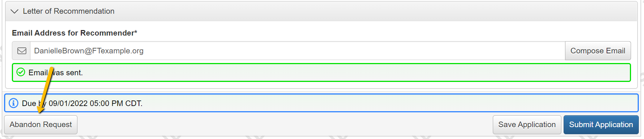Viewport: 644px width, 139px height.
Task: Click the 'Due by 09/01/2022' deadline text
Action: (54, 103)
